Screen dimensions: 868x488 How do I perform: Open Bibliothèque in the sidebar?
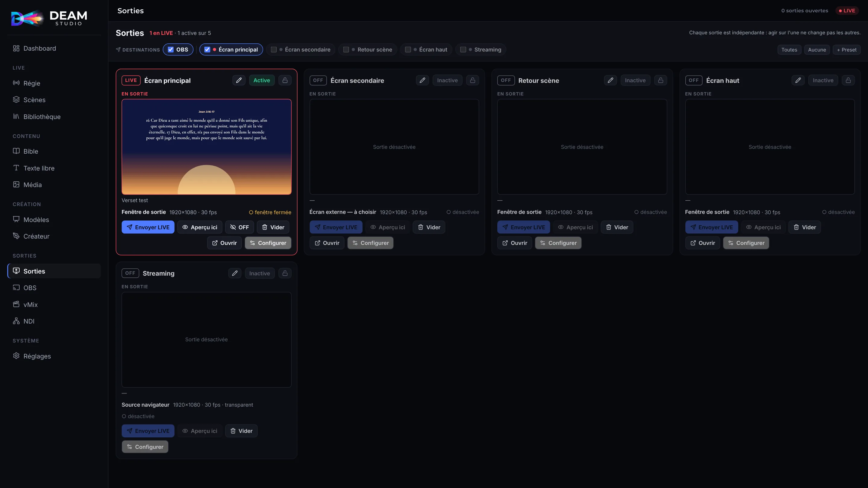(54, 117)
